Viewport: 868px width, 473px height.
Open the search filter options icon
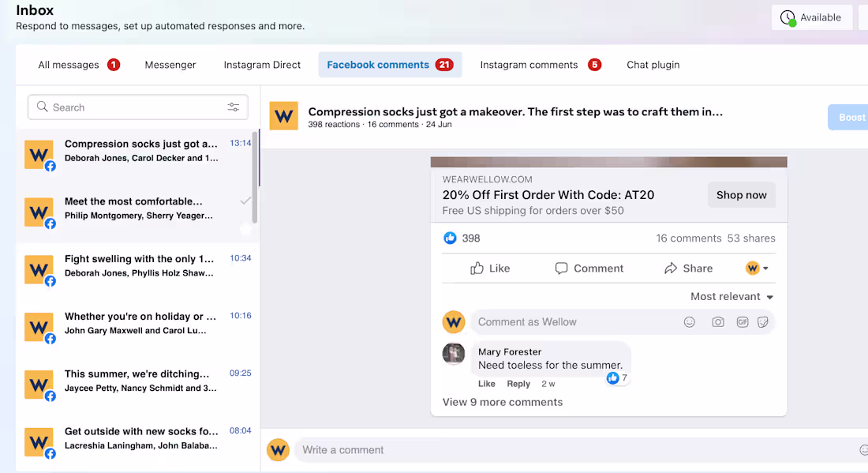[233, 107]
